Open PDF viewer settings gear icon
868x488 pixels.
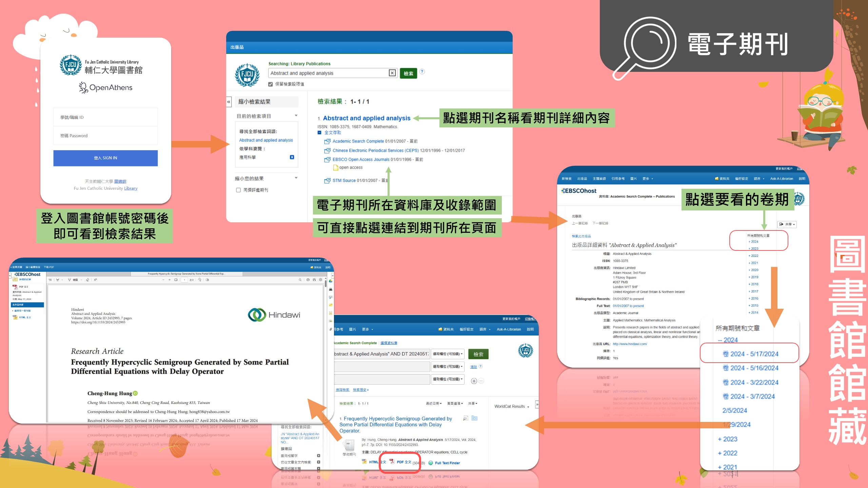[x=320, y=280]
